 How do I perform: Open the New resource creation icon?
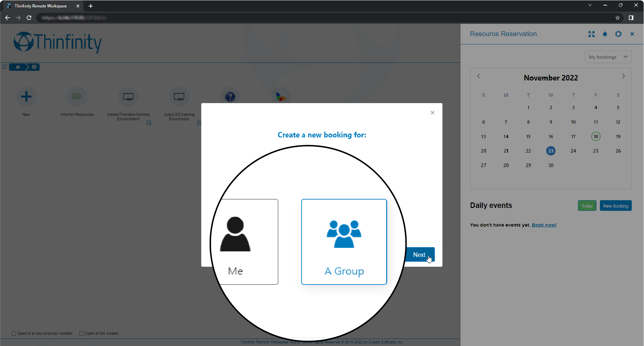pos(26,97)
